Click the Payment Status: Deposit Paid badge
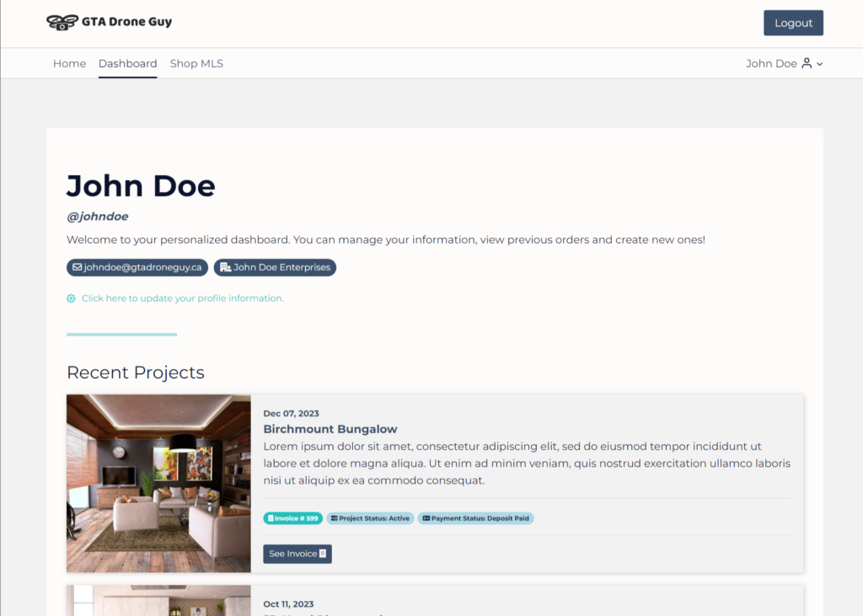 475,518
